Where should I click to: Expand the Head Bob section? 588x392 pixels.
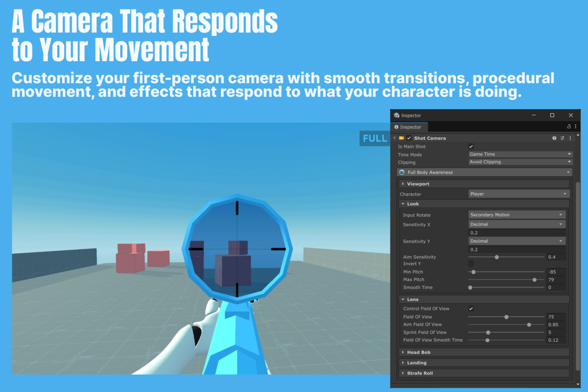[x=484, y=352]
